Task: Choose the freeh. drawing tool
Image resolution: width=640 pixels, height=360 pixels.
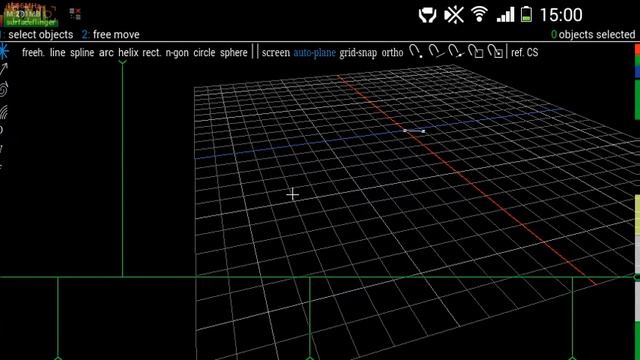Action: click(x=33, y=53)
